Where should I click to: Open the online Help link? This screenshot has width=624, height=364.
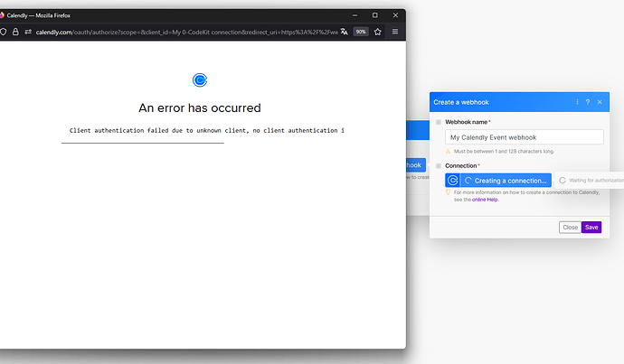(485, 200)
